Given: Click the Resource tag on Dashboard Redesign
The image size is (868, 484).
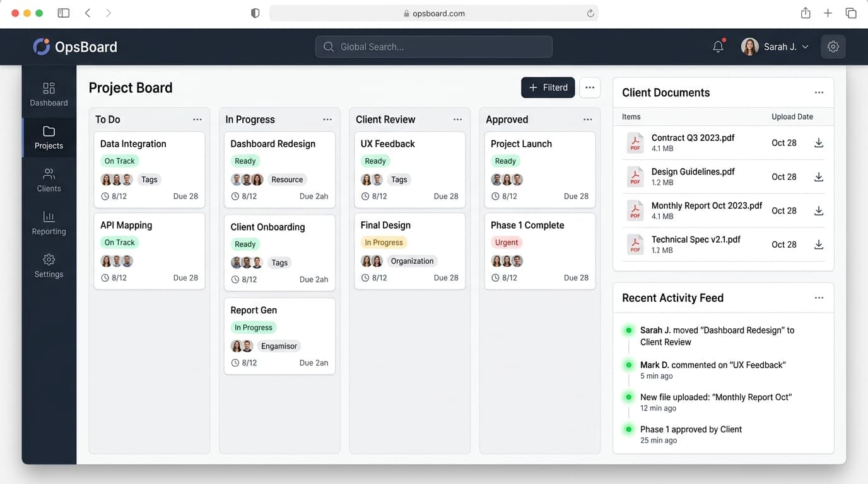Looking at the screenshot, I should pos(287,180).
